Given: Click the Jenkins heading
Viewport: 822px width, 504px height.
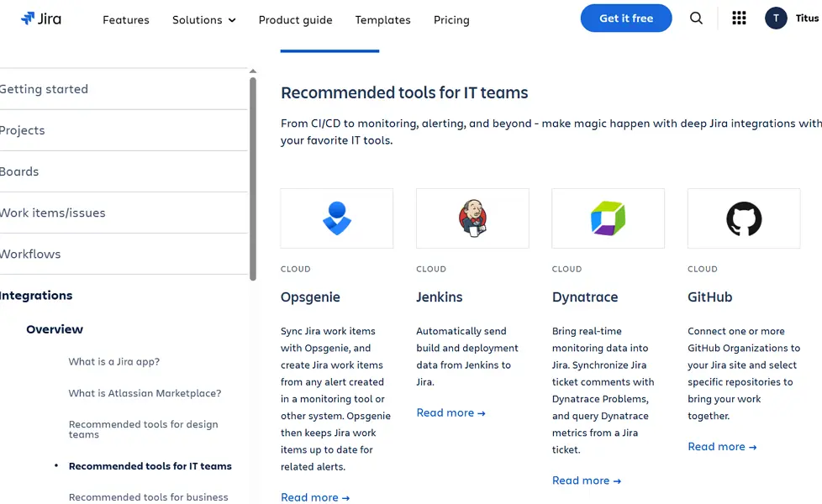Looking at the screenshot, I should (x=440, y=297).
